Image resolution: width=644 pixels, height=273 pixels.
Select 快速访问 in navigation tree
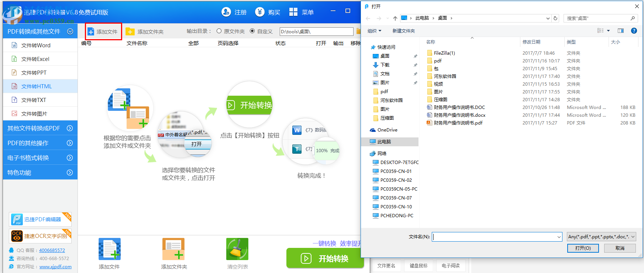(386, 47)
